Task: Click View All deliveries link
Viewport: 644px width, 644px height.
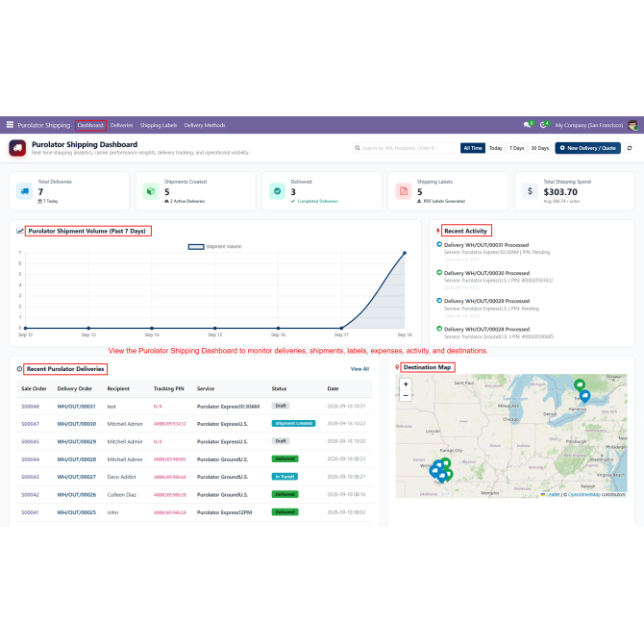Action: coord(359,369)
